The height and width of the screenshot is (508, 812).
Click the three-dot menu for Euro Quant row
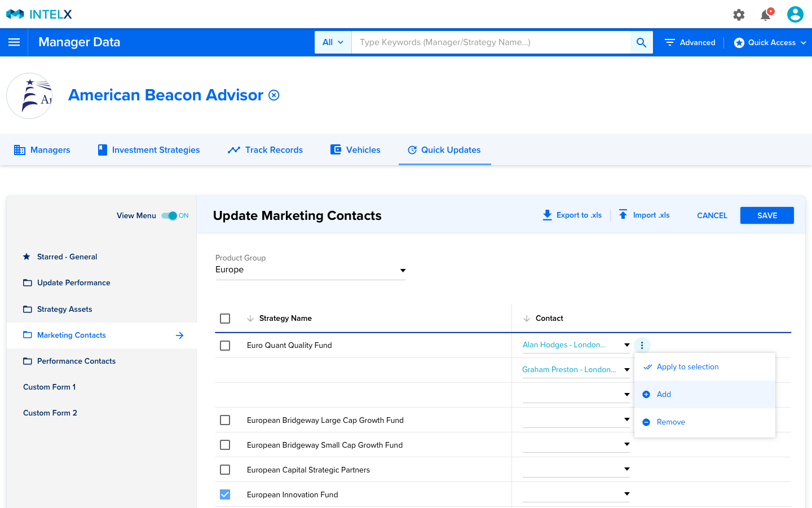pos(642,345)
